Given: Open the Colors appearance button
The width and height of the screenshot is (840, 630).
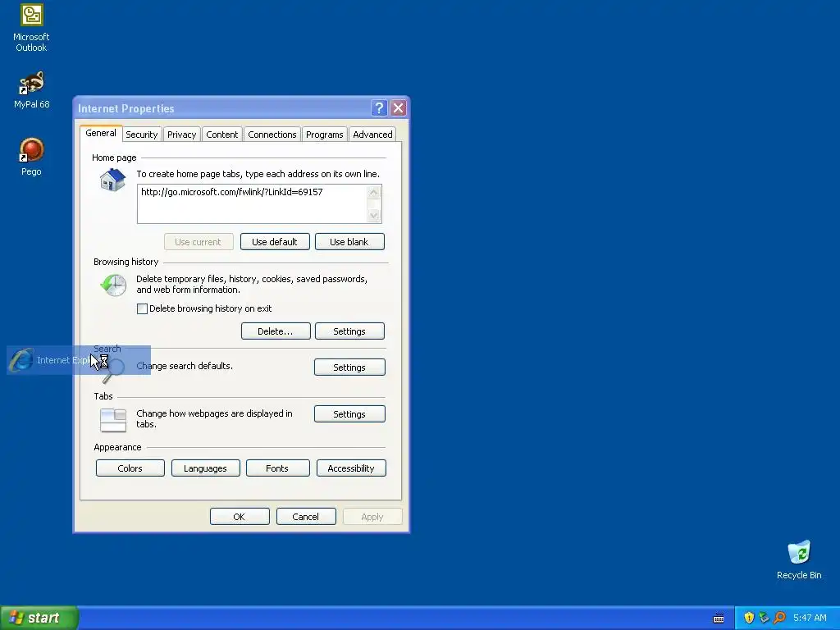Looking at the screenshot, I should (x=130, y=468).
